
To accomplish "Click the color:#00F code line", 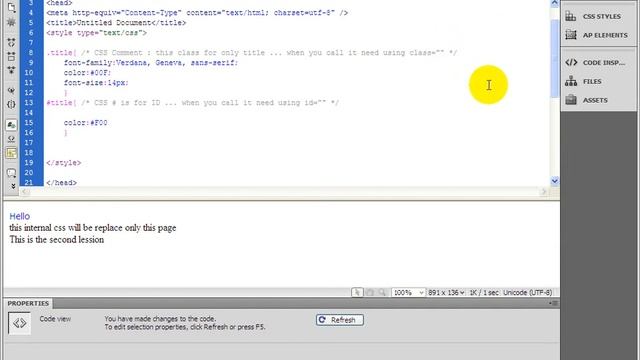I will click(x=87, y=73).
